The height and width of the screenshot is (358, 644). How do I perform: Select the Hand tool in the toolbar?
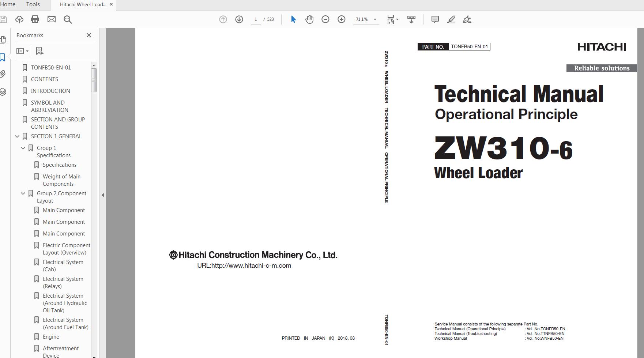pos(309,19)
